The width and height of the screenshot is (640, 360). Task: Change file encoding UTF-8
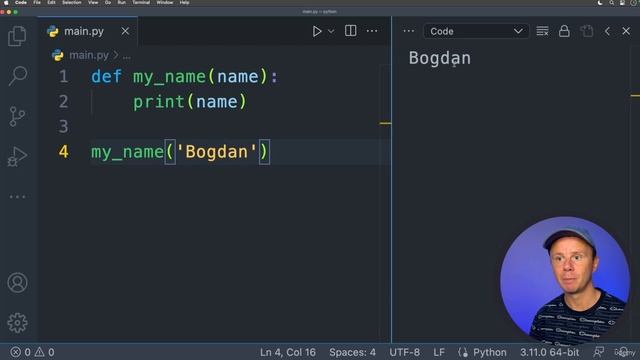point(404,352)
